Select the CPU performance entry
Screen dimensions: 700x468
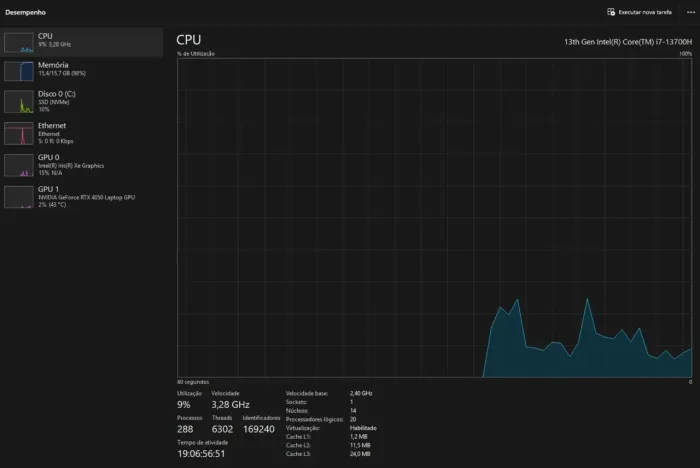(82, 42)
